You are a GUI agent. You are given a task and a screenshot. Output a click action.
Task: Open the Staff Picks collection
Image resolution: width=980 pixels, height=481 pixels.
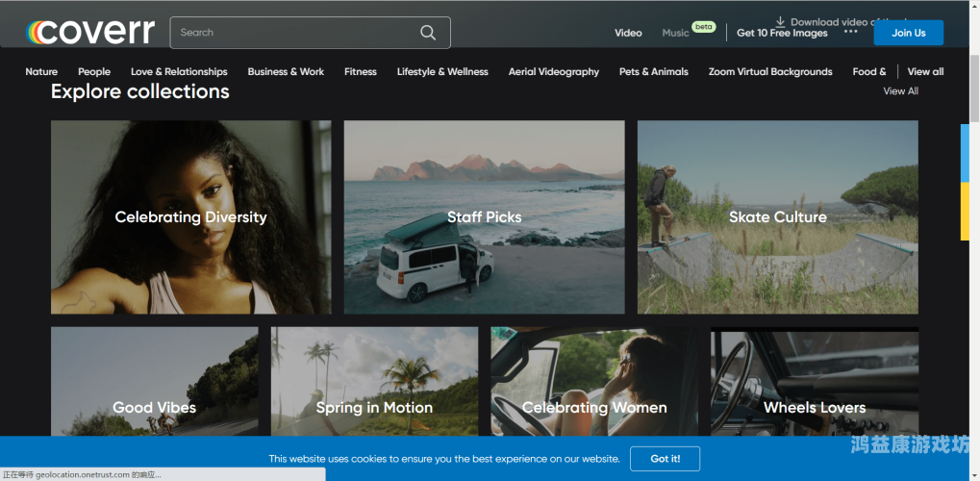pyautogui.click(x=484, y=216)
